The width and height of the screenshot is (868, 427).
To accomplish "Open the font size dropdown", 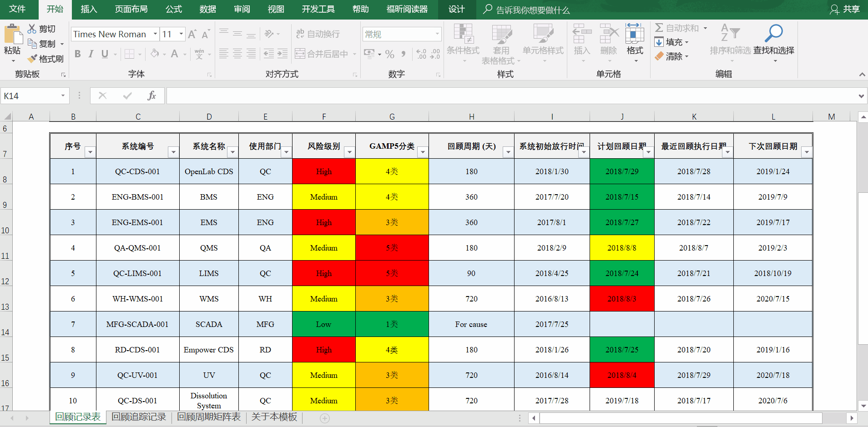I will pyautogui.click(x=181, y=34).
